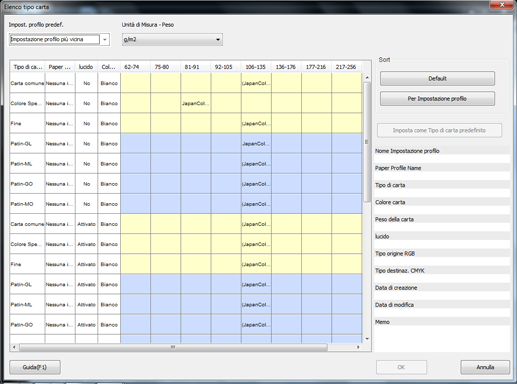Select 'Colore Spe...' row with lucido No
Screen dimensions: 517x384
coord(186,103)
